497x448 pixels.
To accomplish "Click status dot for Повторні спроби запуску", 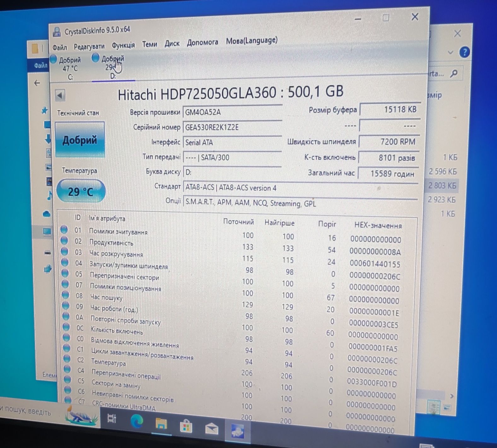I will click(66, 316).
